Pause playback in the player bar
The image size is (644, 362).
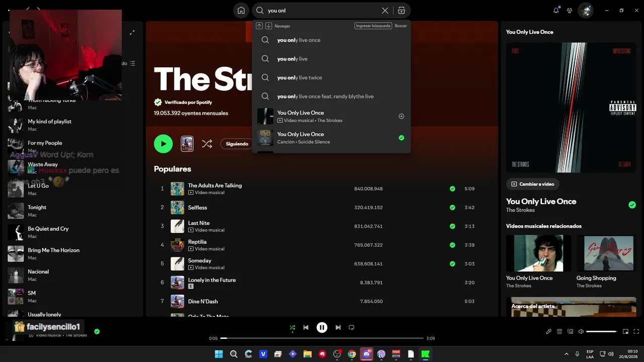click(x=322, y=327)
